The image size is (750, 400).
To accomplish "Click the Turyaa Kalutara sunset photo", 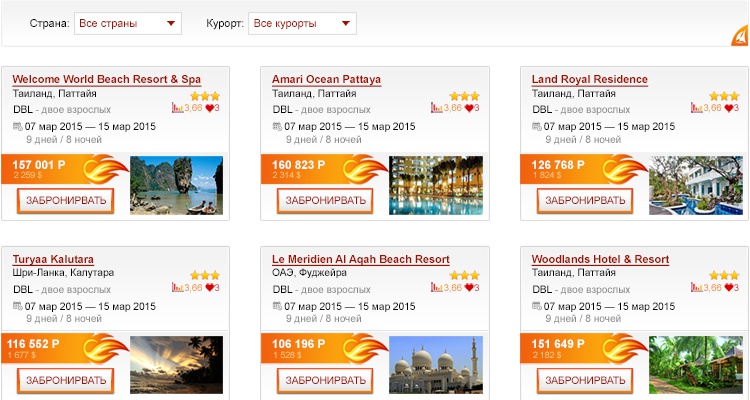I will tap(176, 365).
